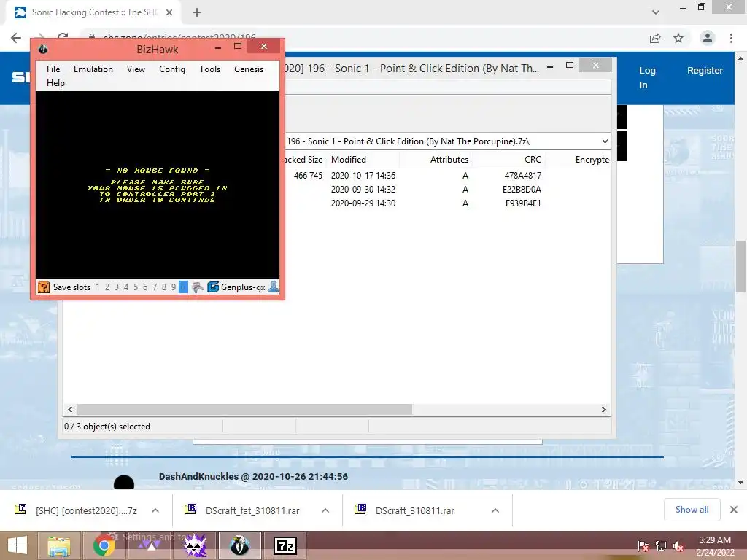Open the View menu in BizHawk
The image size is (747, 560).
[x=136, y=69]
